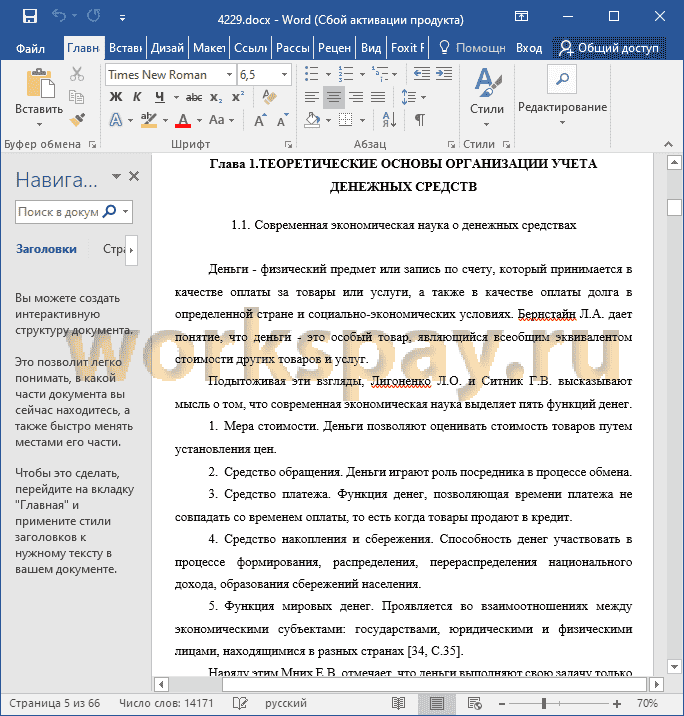Toggle strikethrough abc formatting
Image resolution: width=684 pixels, height=716 pixels.
194,97
